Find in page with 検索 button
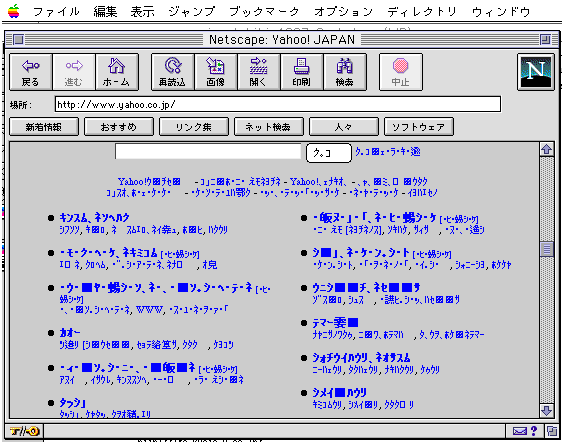Viewport: 565px width, 445px height. 345,72
